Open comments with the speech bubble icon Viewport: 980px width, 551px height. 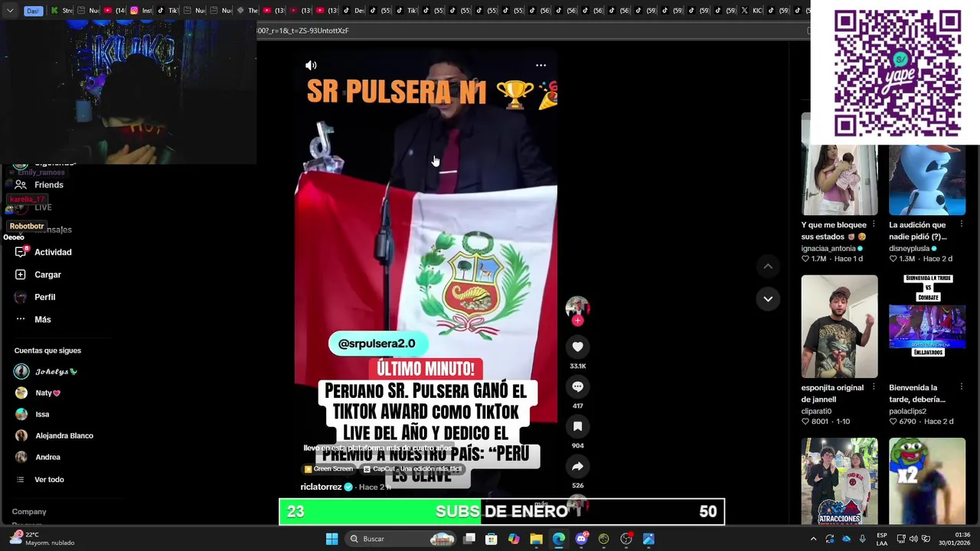pos(577,386)
